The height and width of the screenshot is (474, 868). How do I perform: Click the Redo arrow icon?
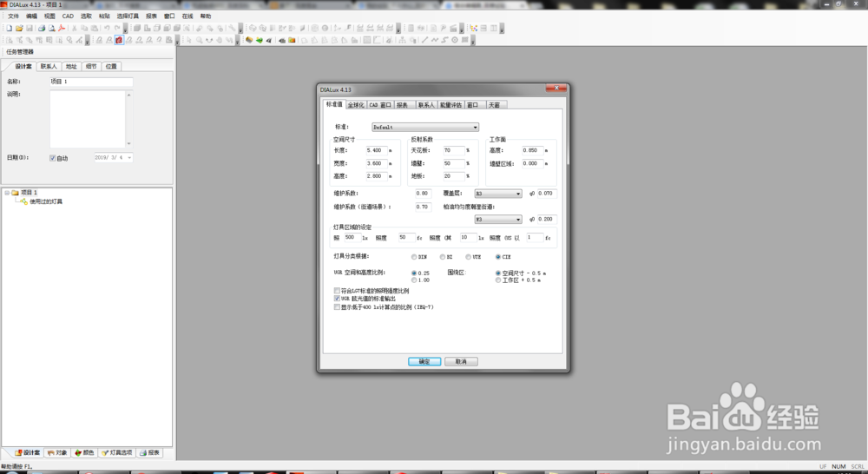click(x=117, y=29)
